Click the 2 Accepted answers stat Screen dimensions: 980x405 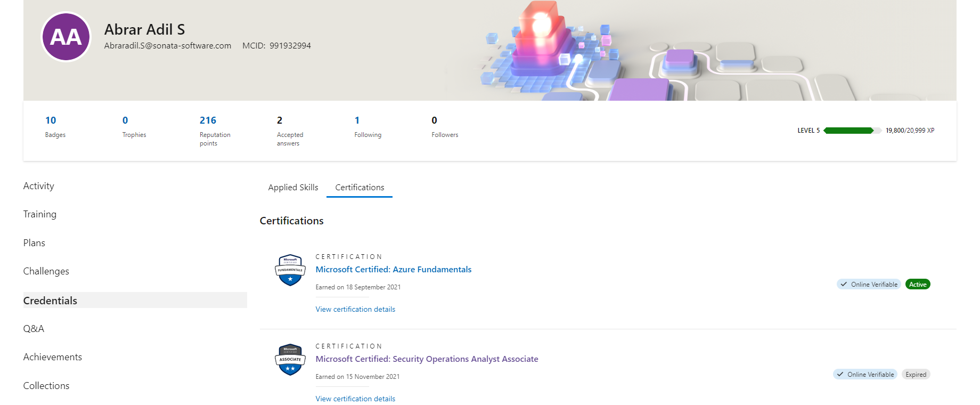click(290, 131)
